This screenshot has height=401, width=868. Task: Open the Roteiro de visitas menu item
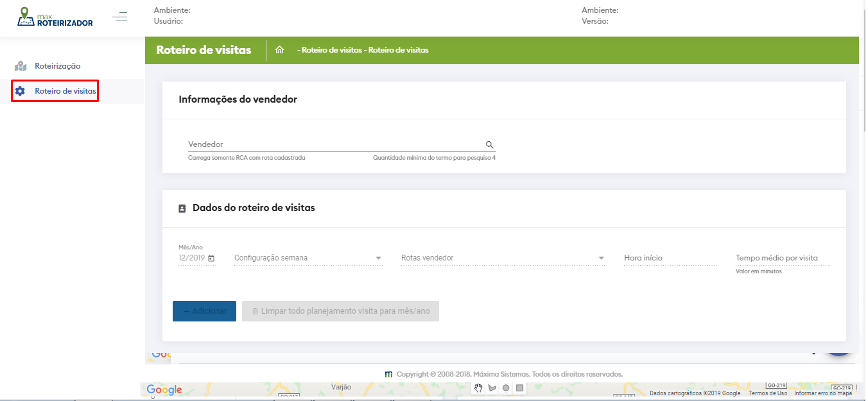coord(65,91)
